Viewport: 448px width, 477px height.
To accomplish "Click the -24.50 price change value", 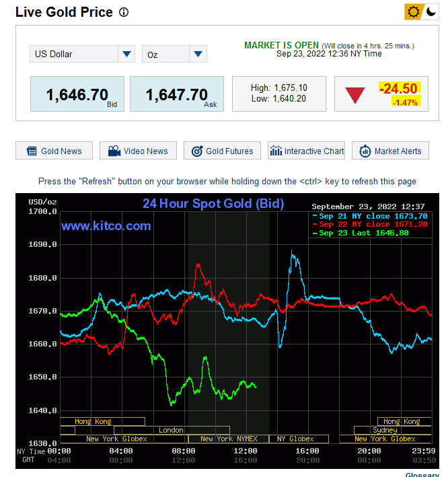I will [399, 89].
